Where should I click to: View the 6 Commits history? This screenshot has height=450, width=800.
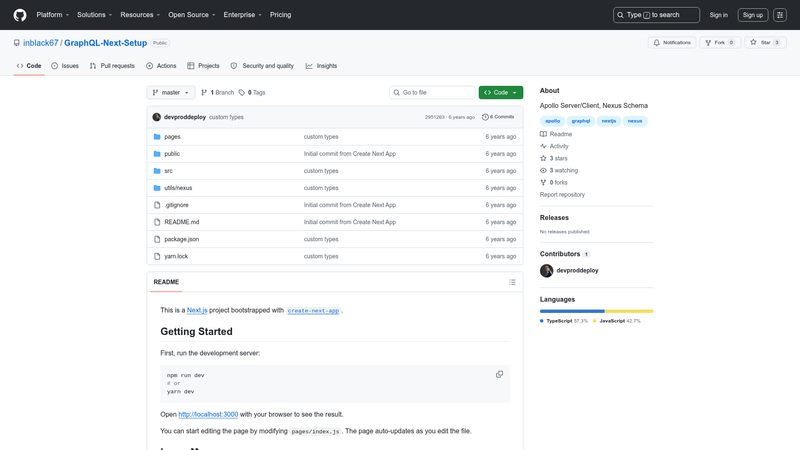pos(498,117)
